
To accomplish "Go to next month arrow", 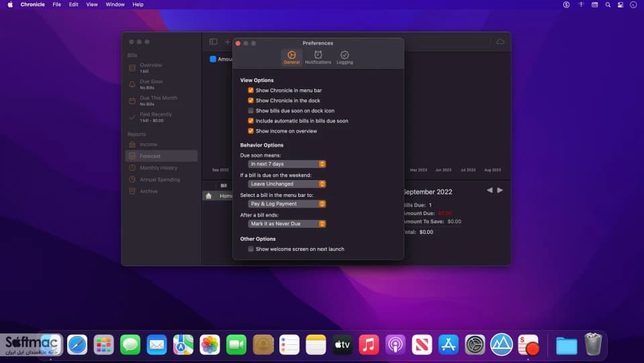I will coord(500,190).
